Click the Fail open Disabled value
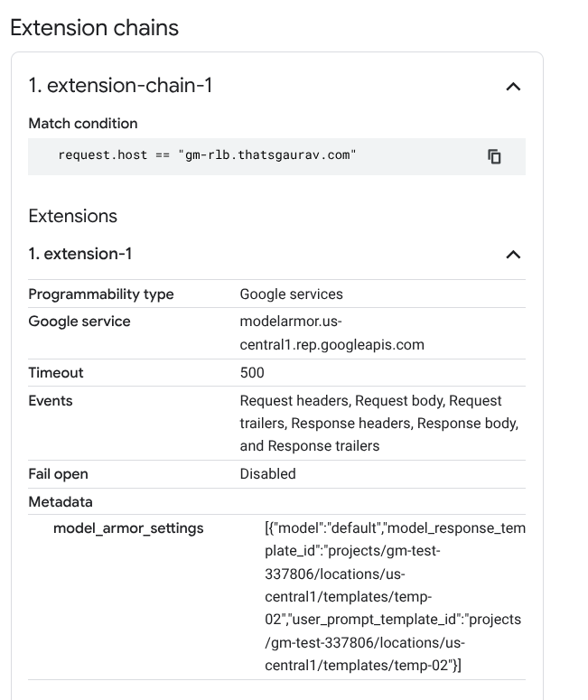Viewport: 588px width, 700px height. coord(268,473)
